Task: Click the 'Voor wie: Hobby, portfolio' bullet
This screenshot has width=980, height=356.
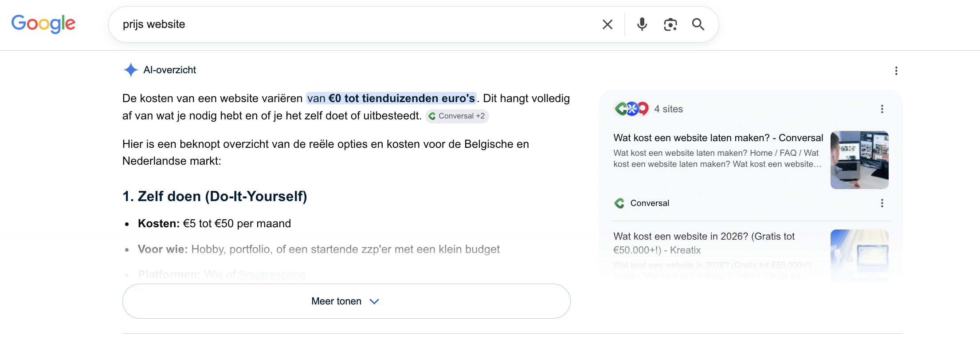Action: click(319, 249)
